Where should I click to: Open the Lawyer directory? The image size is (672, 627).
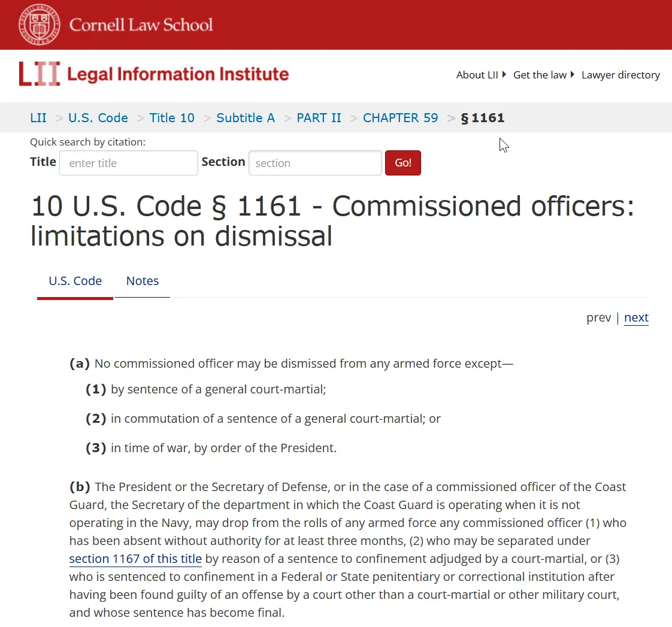click(x=620, y=75)
